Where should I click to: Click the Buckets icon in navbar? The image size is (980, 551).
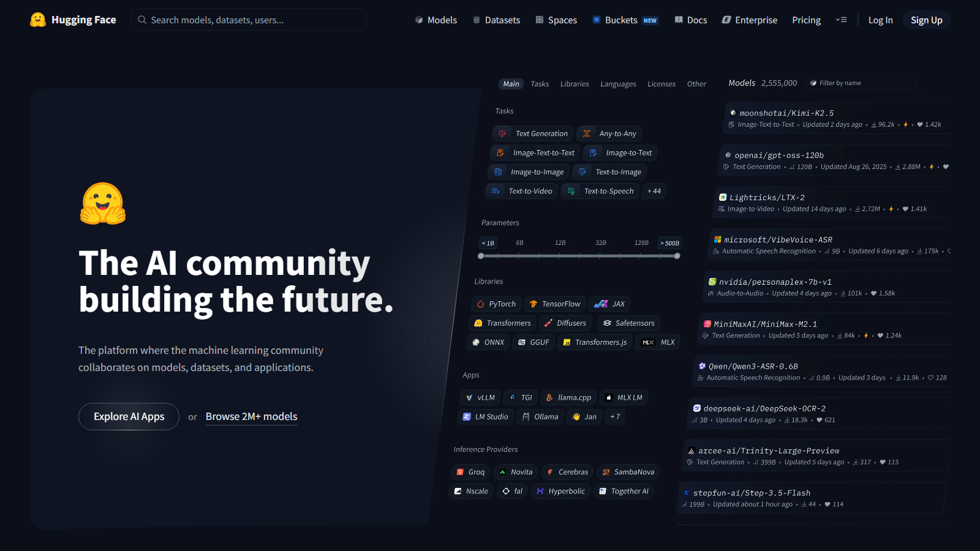click(597, 20)
